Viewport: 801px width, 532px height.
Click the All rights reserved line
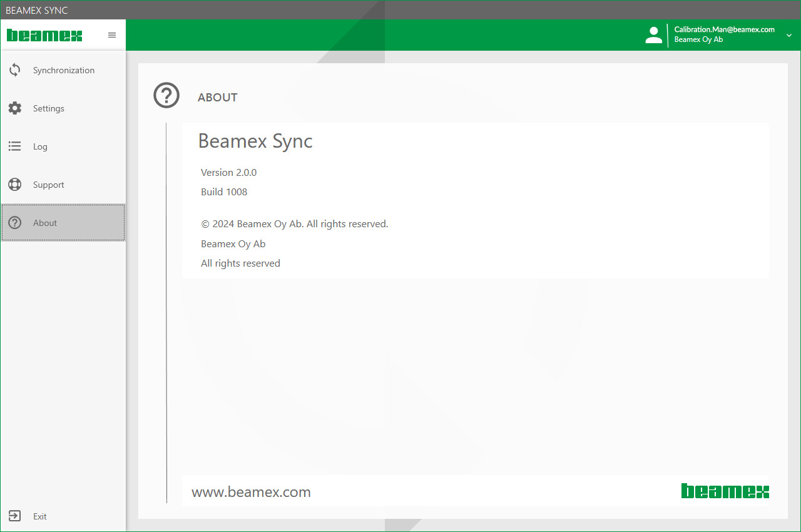pos(240,263)
